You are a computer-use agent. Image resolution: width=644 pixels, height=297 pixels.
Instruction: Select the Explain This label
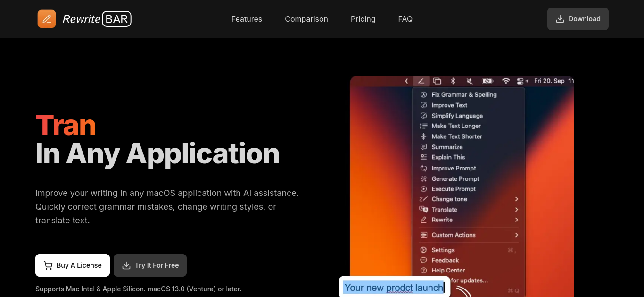coord(448,157)
